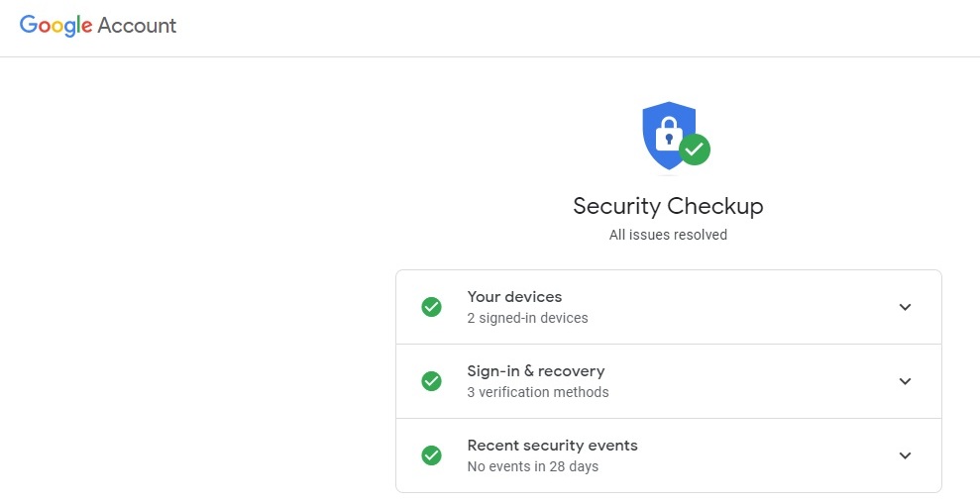Viewport: 980px width, 503px height.
Task: Click the All issues resolved status text
Action: [x=668, y=235]
